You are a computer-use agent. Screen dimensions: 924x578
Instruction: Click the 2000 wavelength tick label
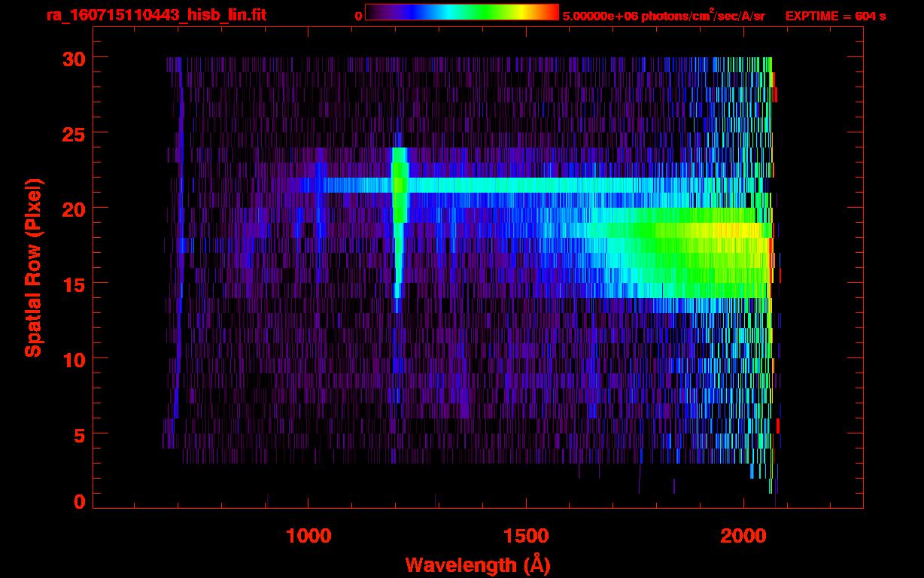pos(743,535)
